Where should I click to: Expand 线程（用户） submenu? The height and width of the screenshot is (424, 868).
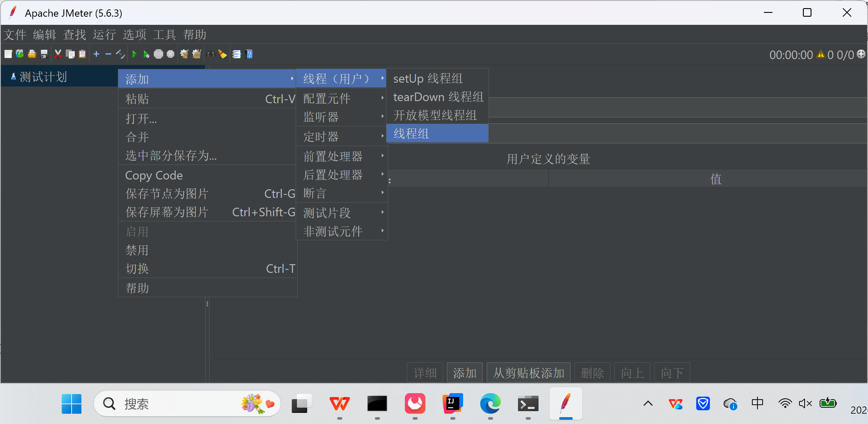(341, 79)
